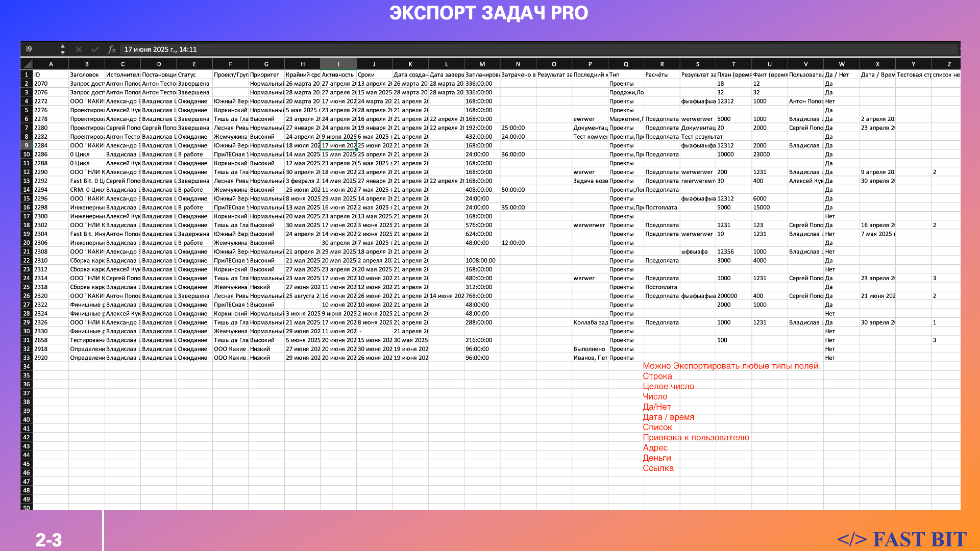This screenshot has height=551, width=980.
Task: Click the 12:00:00 time spent cell
Action: [518, 243]
